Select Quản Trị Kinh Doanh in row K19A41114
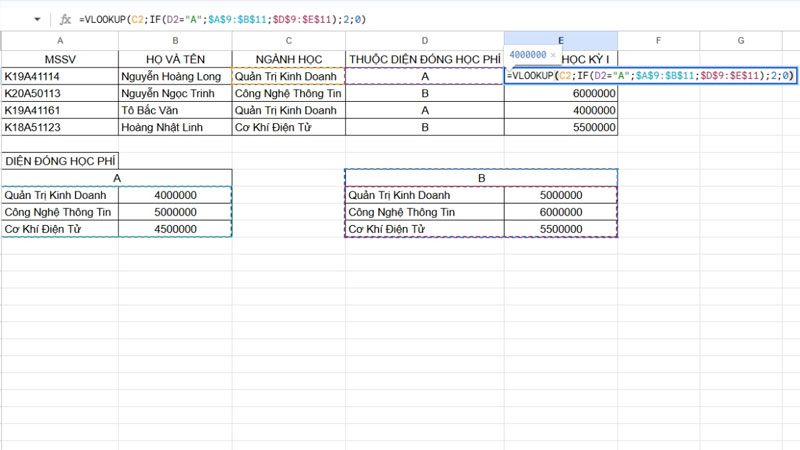 [x=288, y=77]
